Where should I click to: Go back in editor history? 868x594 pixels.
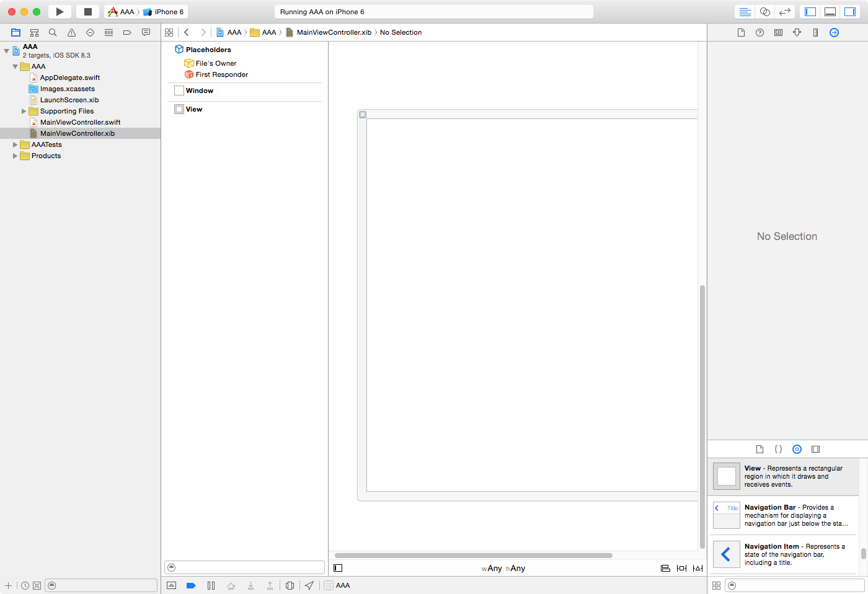[x=186, y=32]
